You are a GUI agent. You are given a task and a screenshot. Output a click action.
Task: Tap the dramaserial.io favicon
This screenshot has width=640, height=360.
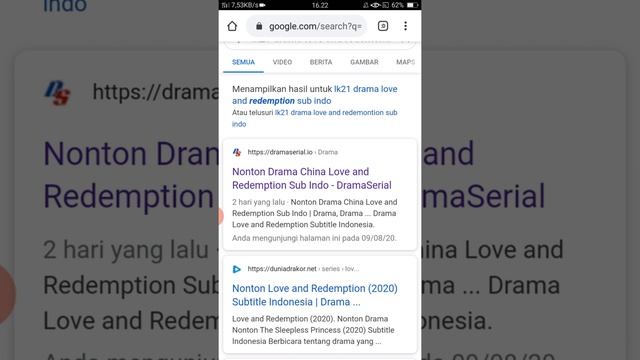237,152
